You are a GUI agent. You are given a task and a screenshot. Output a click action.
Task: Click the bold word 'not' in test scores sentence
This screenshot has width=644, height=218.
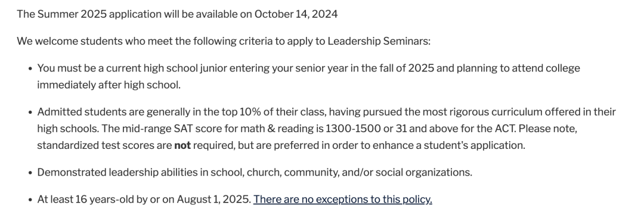(x=182, y=146)
